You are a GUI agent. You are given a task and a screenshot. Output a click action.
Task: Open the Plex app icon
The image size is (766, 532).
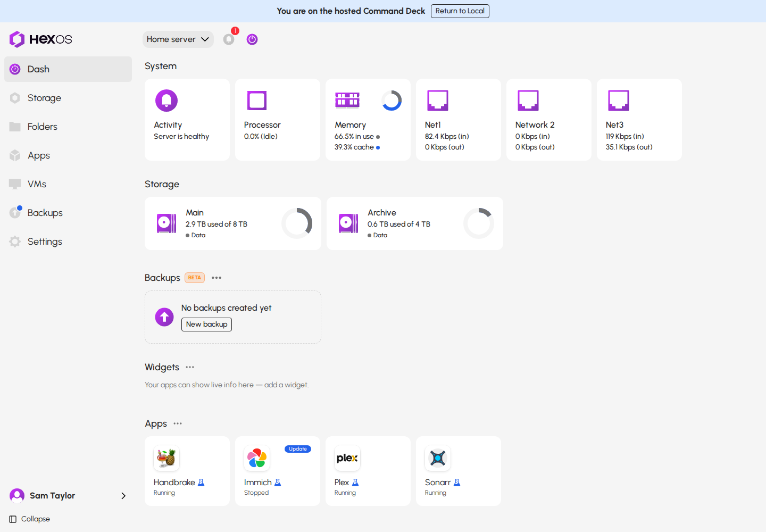[x=347, y=458]
